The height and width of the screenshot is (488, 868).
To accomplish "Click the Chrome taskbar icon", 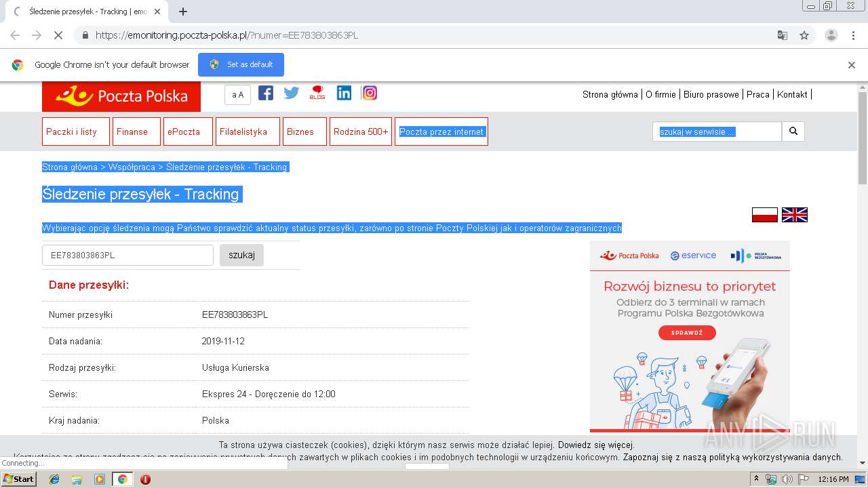I will pyautogui.click(x=122, y=479).
